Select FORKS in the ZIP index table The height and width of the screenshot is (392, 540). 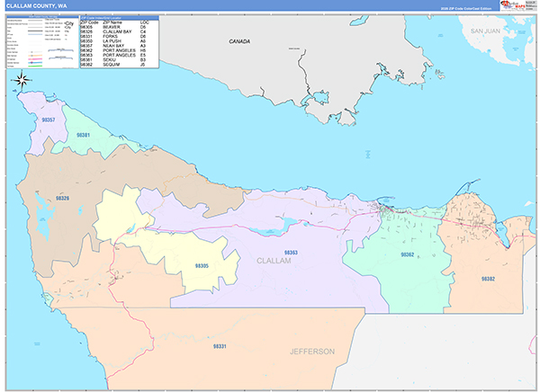click(110, 37)
